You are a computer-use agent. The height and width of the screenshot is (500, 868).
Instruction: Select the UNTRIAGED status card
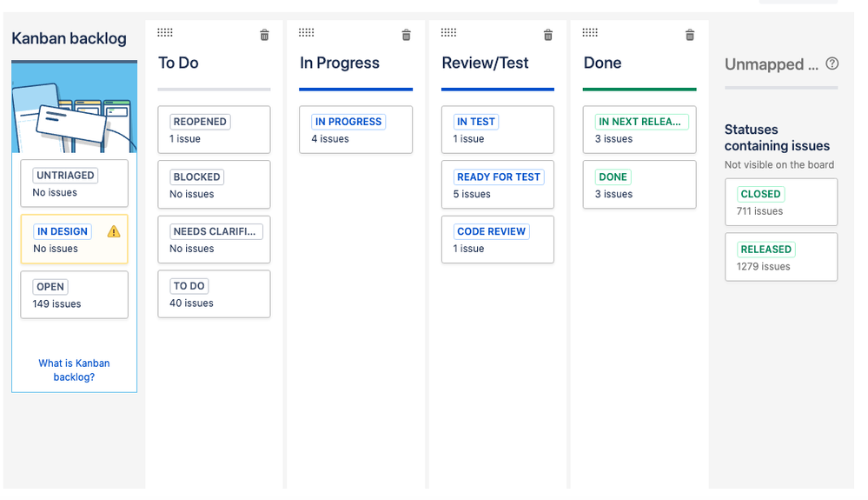[x=74, y=183]
